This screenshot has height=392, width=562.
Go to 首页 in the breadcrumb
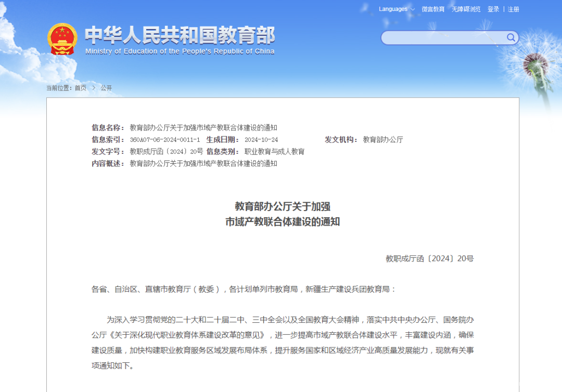(x=80, y=88)
